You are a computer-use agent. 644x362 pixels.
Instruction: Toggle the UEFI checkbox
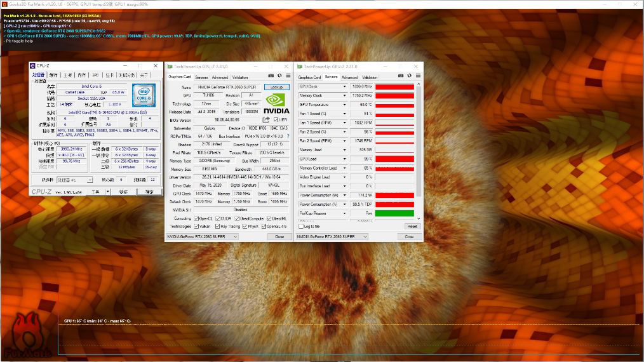(x=276, y=120)
